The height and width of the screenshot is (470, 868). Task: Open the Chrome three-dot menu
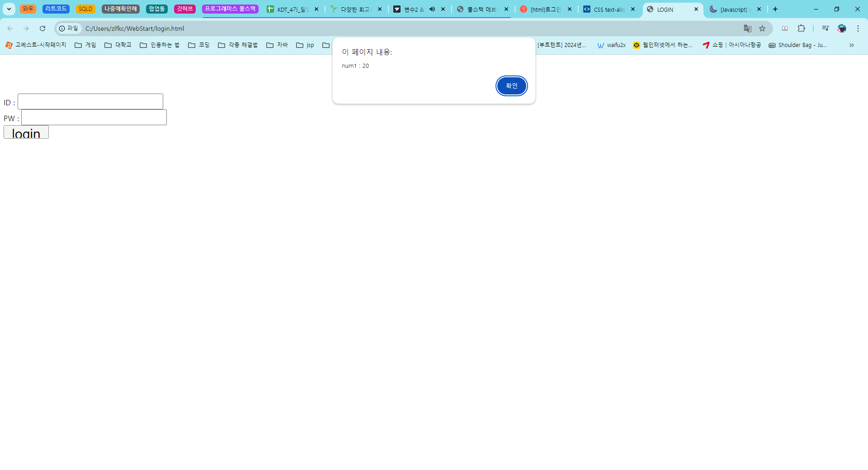point(858,28)
